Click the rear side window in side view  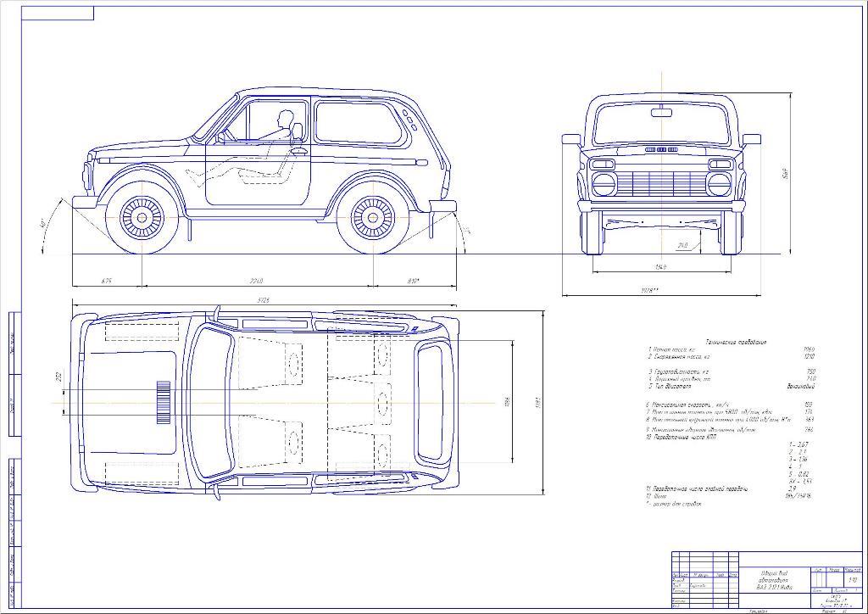tap(359, 122)
